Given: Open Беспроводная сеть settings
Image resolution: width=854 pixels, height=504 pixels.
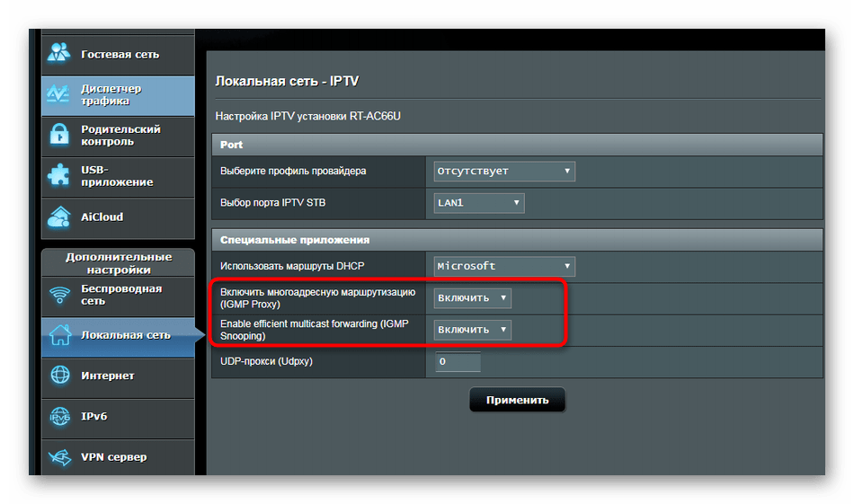Looking at the screenshot, I should (118, 296).
